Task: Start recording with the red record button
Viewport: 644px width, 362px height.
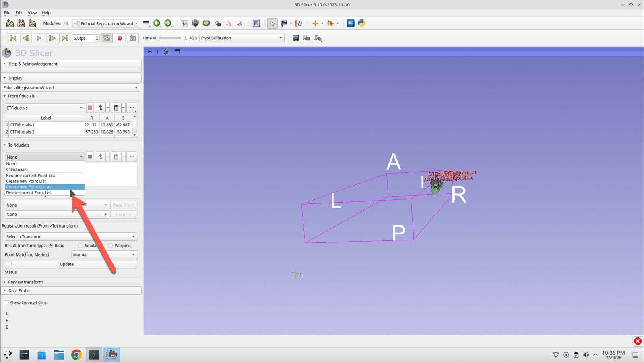Action: 120,38
